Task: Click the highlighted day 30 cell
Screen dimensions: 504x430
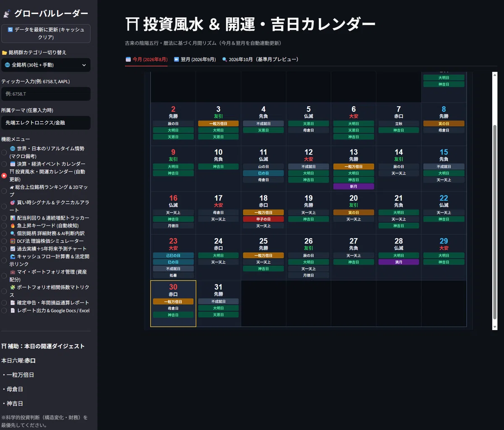Action: pos(173,304)
